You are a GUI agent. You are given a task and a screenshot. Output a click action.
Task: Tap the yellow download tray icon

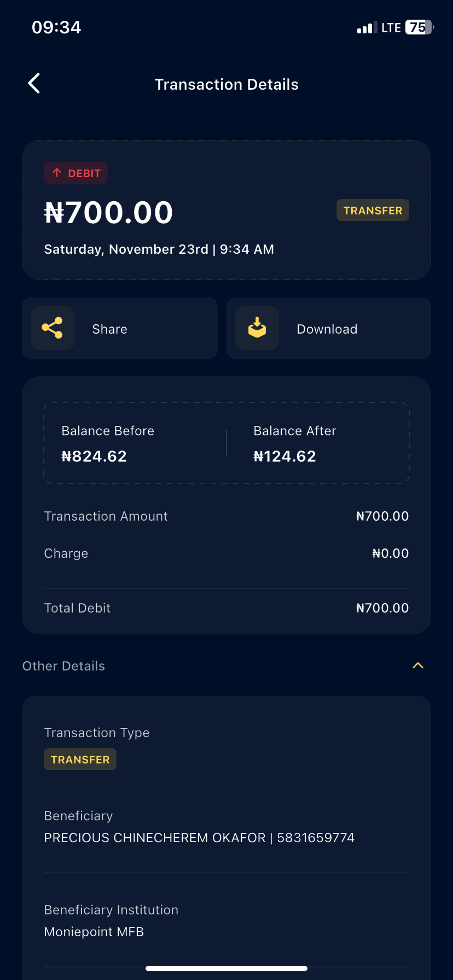point(257,328)
